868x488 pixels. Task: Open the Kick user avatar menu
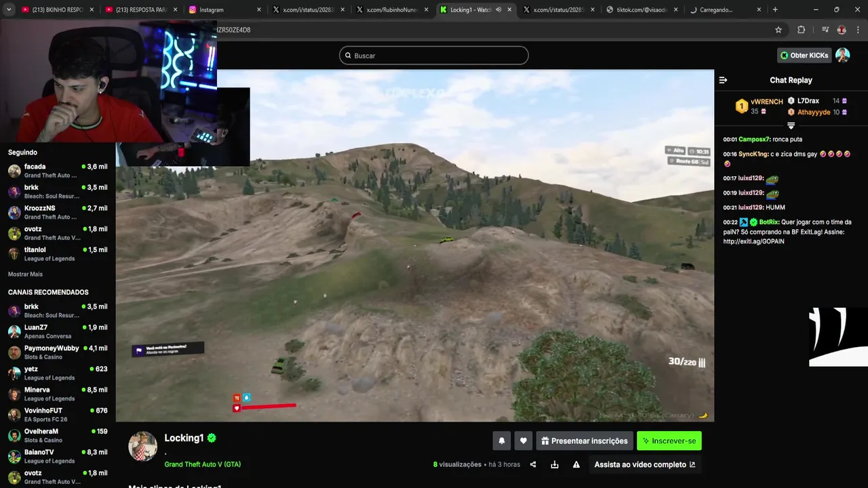pos(842,56)
